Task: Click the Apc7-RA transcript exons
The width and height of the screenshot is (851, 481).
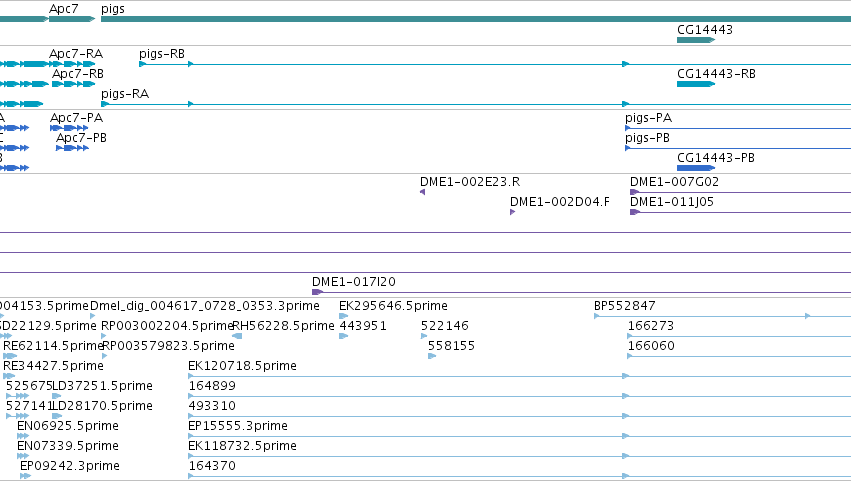Action: [x=72, y=64]
